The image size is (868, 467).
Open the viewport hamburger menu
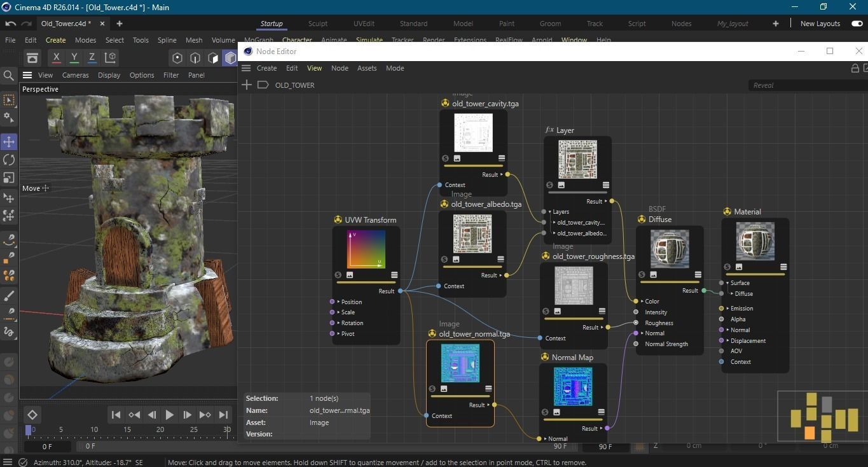point(27,75)
